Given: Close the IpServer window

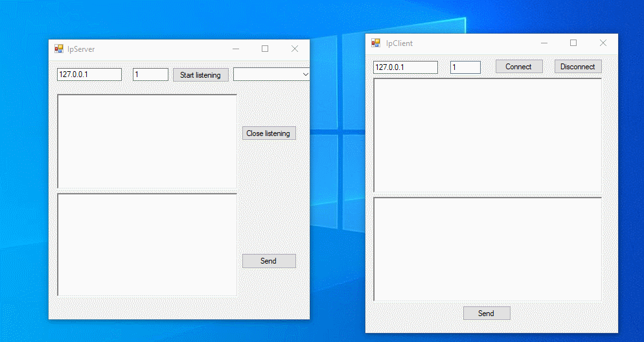Looking at the screenshot, I should pyautogui.click(x=295, y=49).
